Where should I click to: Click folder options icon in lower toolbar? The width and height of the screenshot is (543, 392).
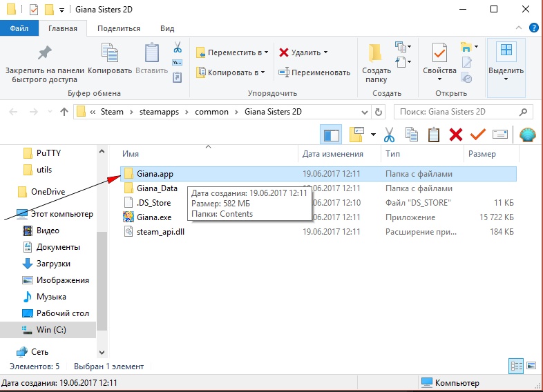pos(357,135)
